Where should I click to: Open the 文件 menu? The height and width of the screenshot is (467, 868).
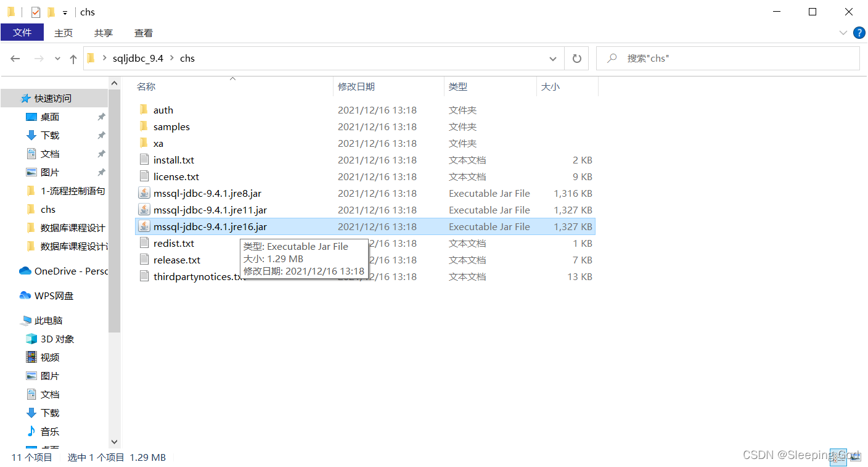(22, 33)
